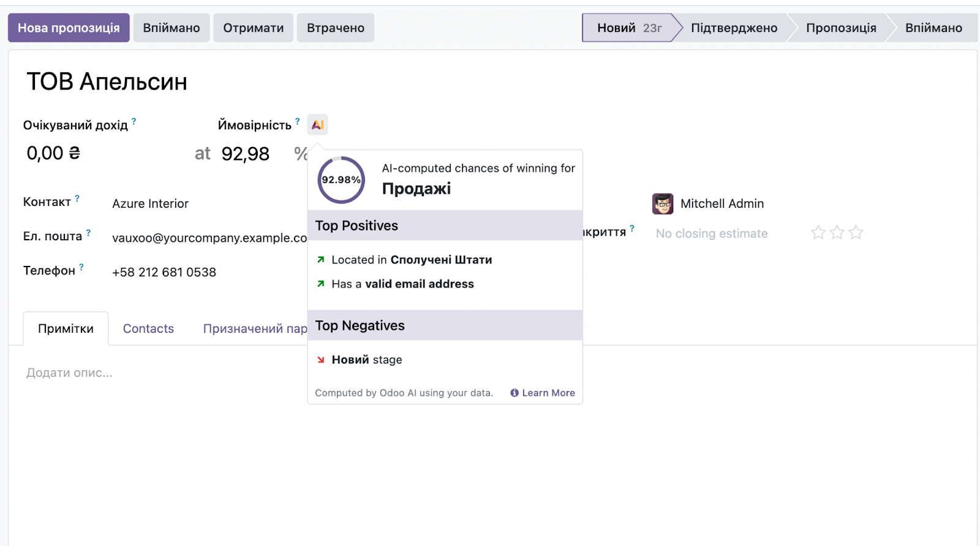Image resolution: width=980 pixels, height=546 pixels.
Task: Click the 92.98% circular progress gauge
Action: point(341,180)
